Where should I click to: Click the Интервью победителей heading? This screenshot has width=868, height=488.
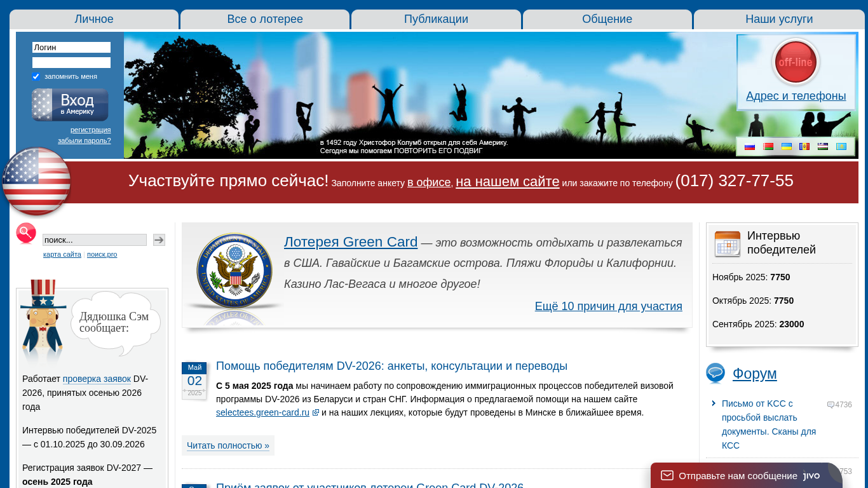click(782, 243)
